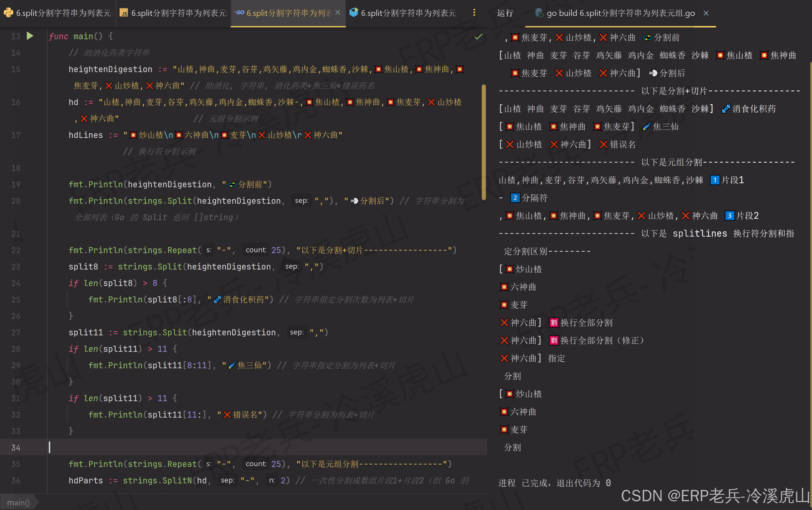Click the comment '// 助消化药类字符串' on line 14
Image resolution: width=812 pixels, height=510 pixels.
[x=109, y=53]
